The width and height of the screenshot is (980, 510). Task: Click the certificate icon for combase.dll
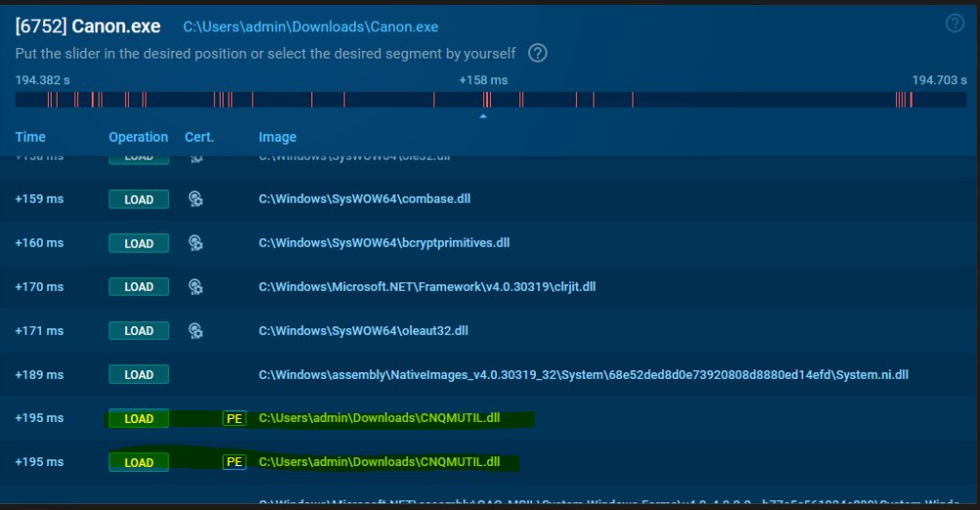pyautogui.click(x=195, y=199)
